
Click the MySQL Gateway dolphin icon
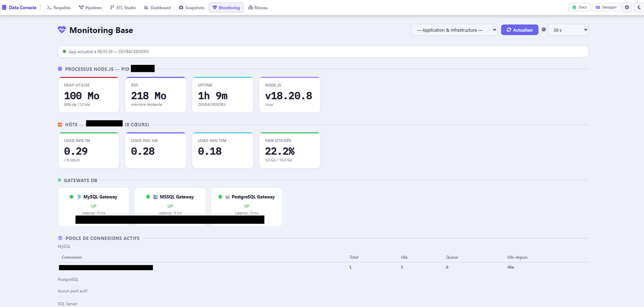79,197
